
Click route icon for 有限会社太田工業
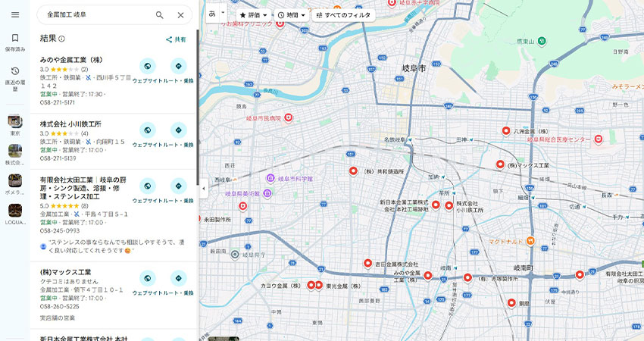click(179, 186)
